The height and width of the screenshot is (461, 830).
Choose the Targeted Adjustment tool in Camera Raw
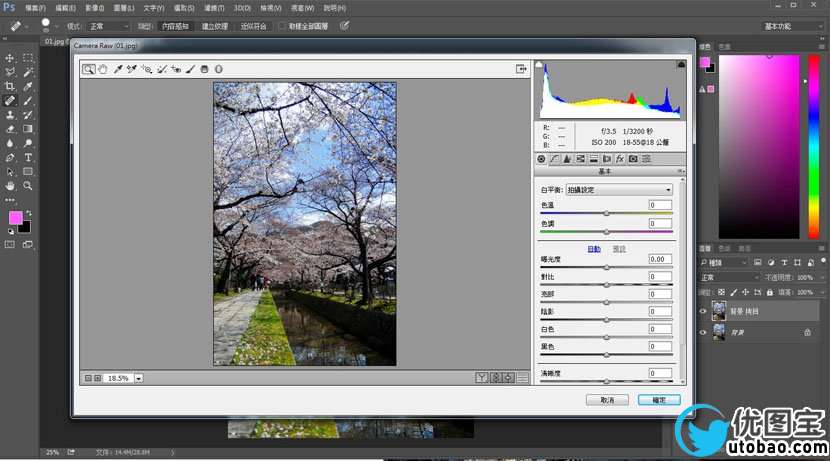[x=146, y=69]
